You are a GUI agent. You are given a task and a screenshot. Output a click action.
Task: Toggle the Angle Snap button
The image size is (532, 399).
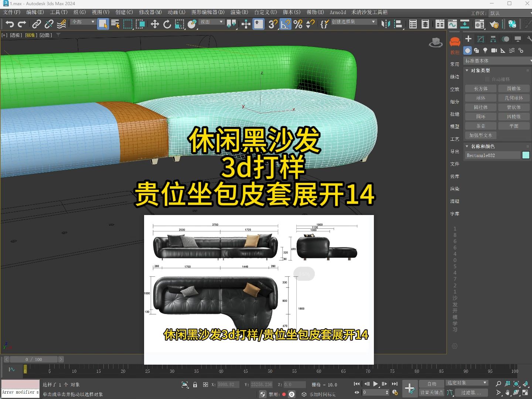click(x=285, y=24)
